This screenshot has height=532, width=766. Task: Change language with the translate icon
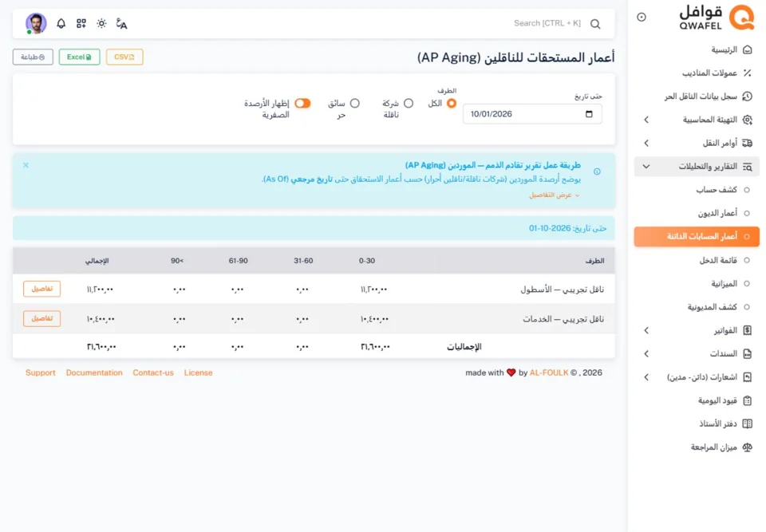(x=121, y=23)
